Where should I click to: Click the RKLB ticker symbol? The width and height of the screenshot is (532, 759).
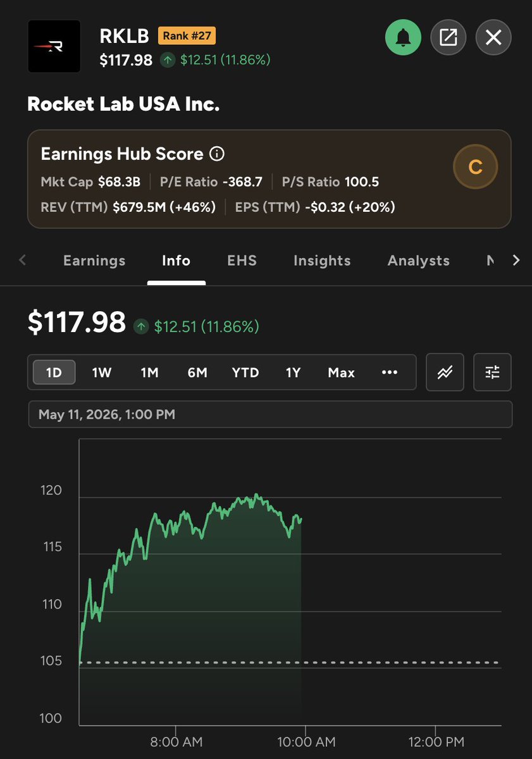(x=124, y=36)
